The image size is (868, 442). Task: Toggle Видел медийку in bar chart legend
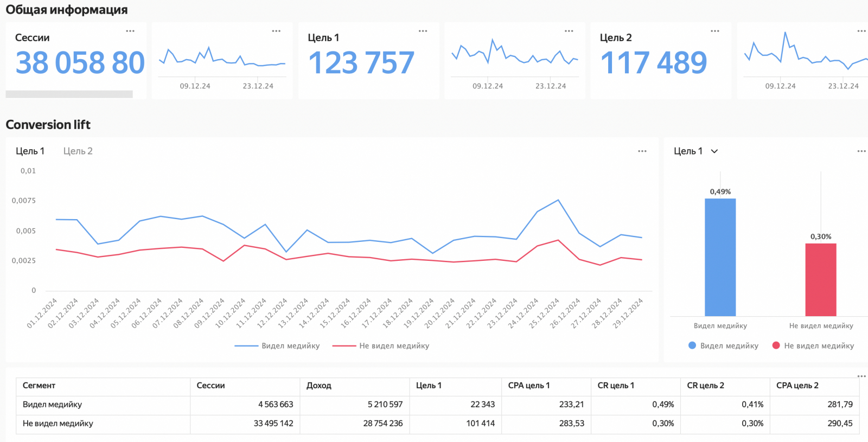click(x=723, y=345)
